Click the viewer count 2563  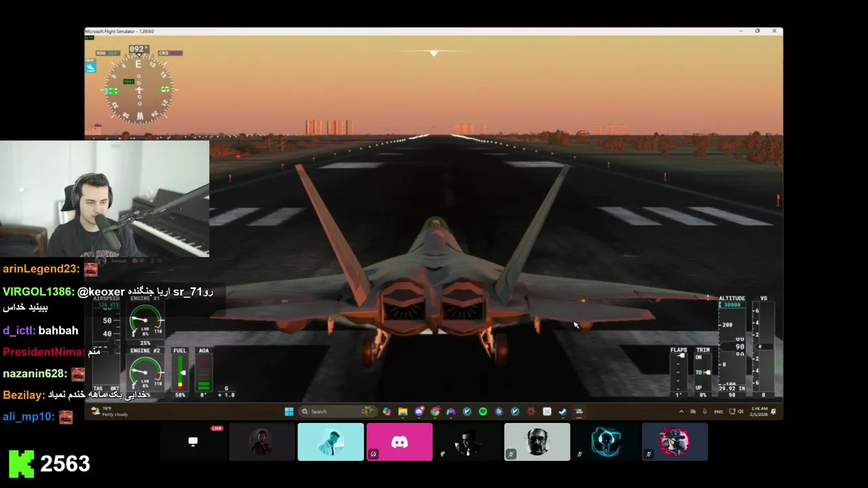pos(65,464)
